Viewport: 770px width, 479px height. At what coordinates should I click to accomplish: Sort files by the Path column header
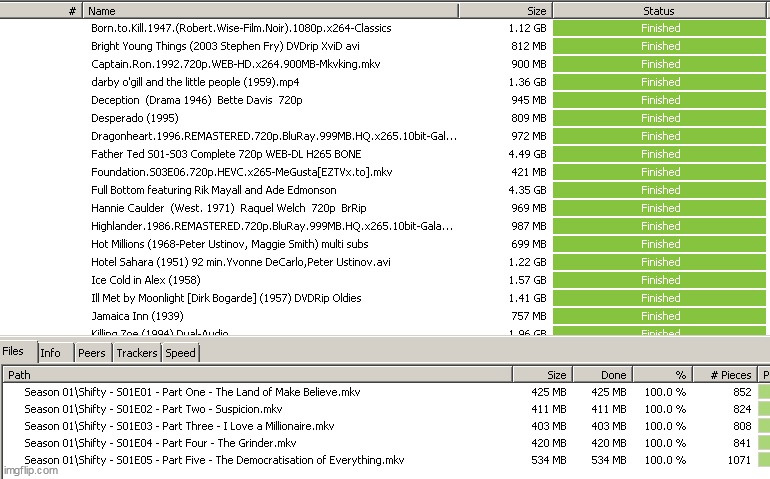coord(258,375)
